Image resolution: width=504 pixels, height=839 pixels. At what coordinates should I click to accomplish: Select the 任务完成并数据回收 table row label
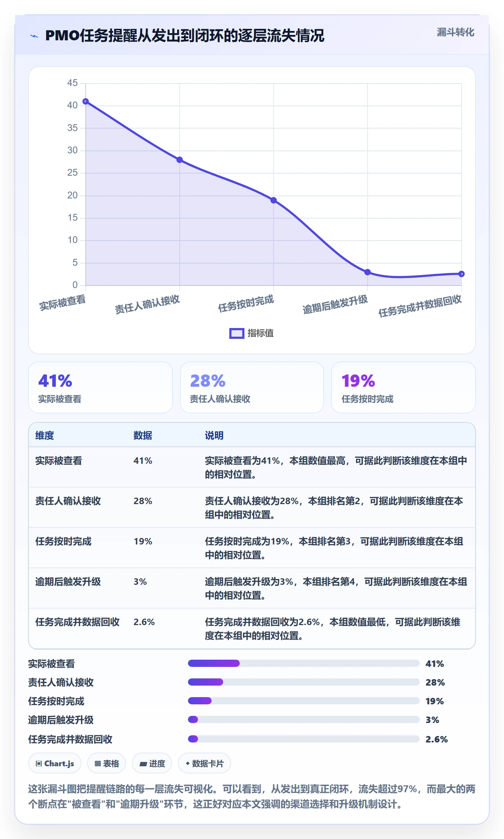pos(77,622)
